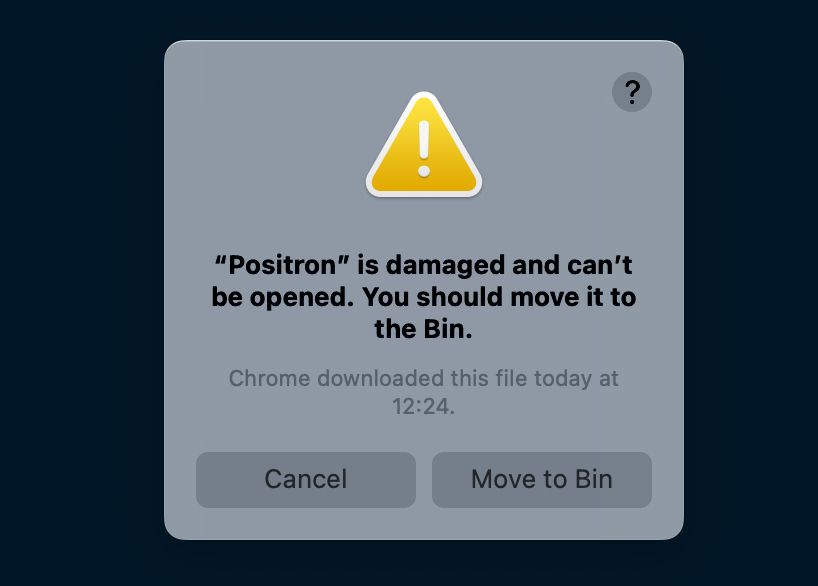Click the "Positron" is damaged headline text
Viewport: 818px width, 586px height.
424,297
